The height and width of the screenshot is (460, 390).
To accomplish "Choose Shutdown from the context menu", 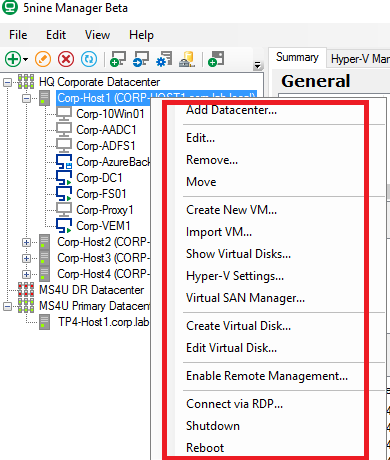I will coord(213,426).
